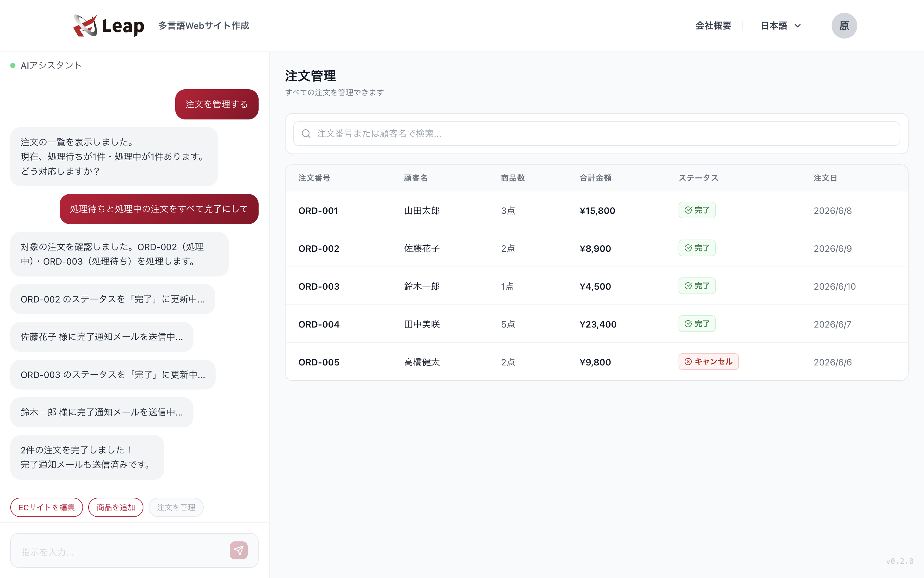Open the 原 user avatar
The width and height of the screenshot is (924, 578).
coord(844,26)
